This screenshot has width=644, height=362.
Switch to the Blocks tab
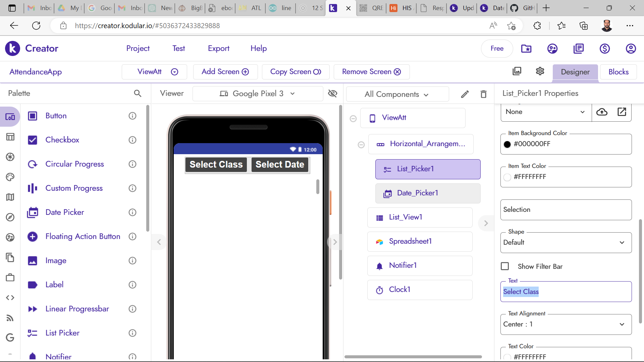(618, 72)
